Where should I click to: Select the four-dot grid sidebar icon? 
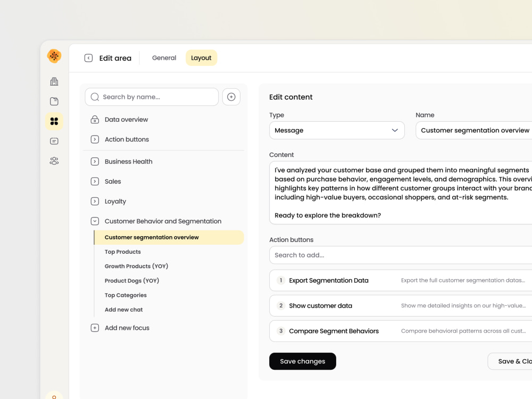pyautogui.click(x=54, y=121)
